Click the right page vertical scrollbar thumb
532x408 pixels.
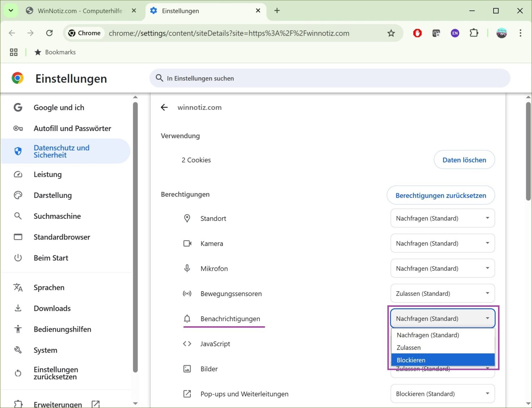point(528,151)
